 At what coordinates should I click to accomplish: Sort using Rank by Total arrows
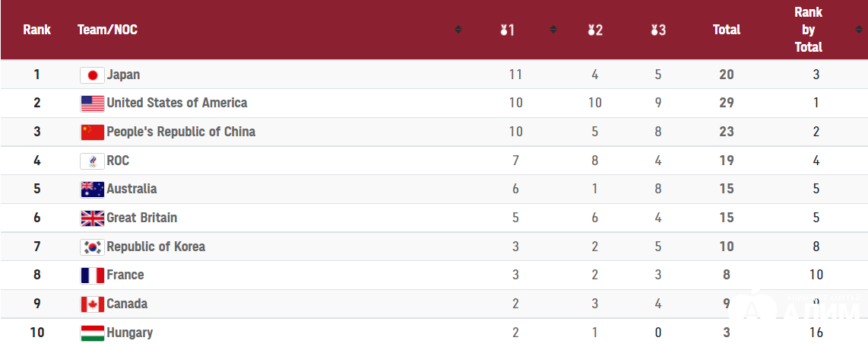click(x=859, y=30)
